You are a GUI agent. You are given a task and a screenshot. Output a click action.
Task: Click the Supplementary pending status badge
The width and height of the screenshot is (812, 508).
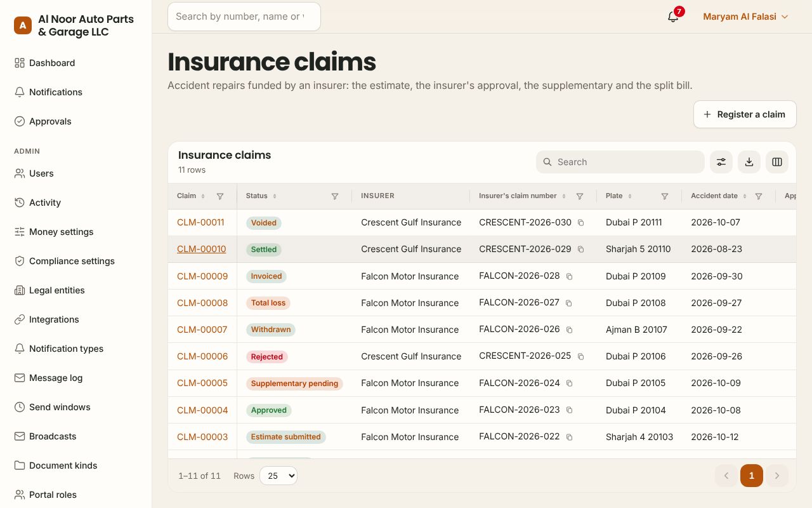(294, 384)
